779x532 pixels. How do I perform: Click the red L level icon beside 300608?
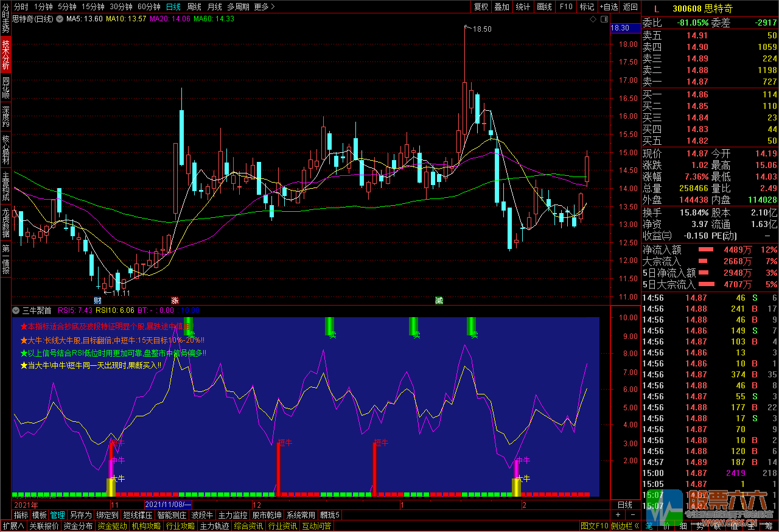pos(656,9)
